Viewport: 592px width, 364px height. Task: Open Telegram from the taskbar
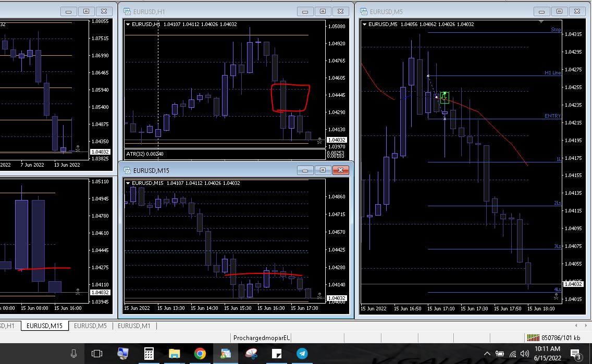(302, 354)
